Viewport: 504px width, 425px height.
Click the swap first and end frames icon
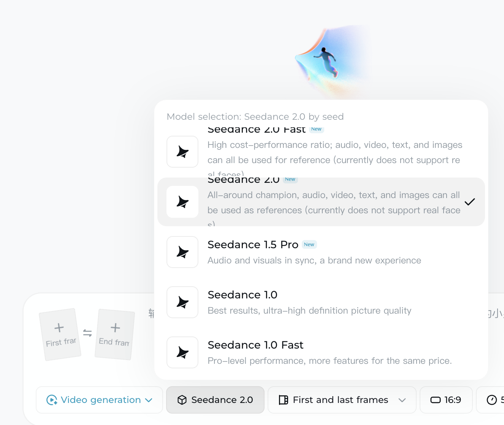(x=87, y=333)
